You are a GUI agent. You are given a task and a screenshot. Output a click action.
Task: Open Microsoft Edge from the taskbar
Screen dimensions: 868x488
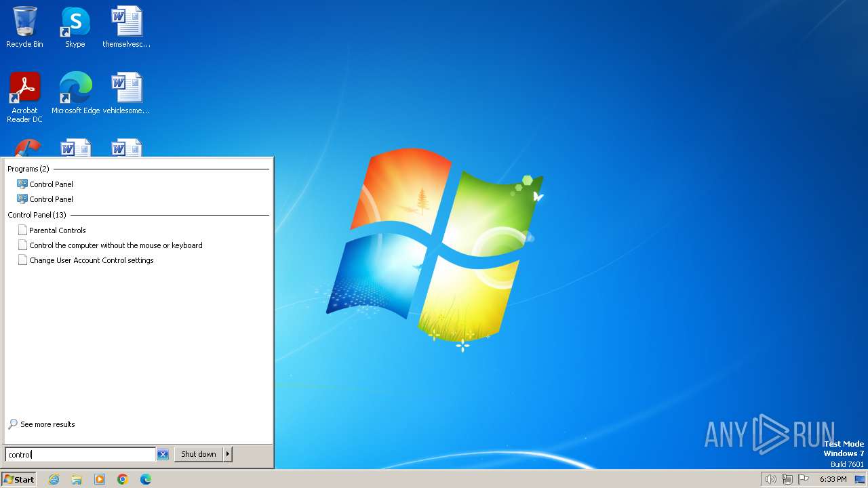tap(146, 479)
